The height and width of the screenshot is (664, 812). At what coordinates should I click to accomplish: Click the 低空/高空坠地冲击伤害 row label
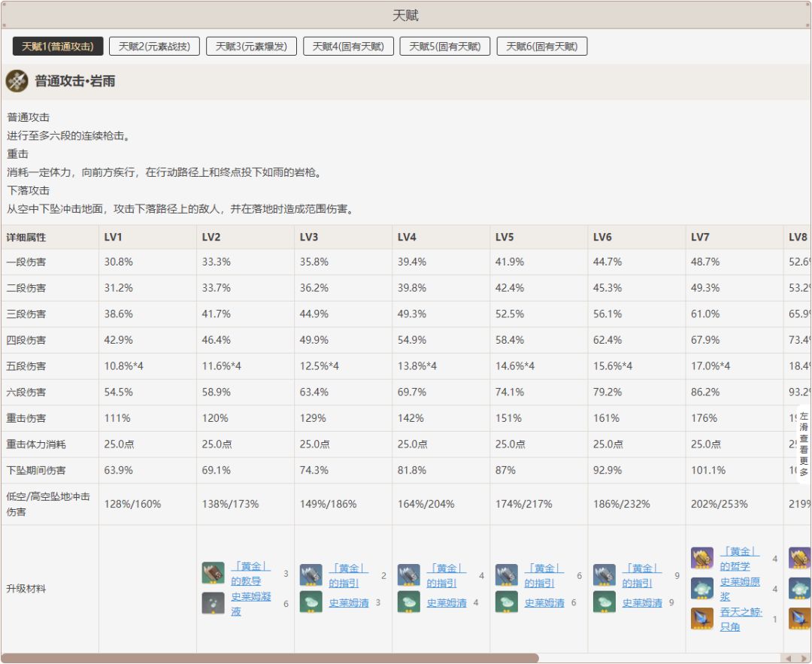point(47,504)
